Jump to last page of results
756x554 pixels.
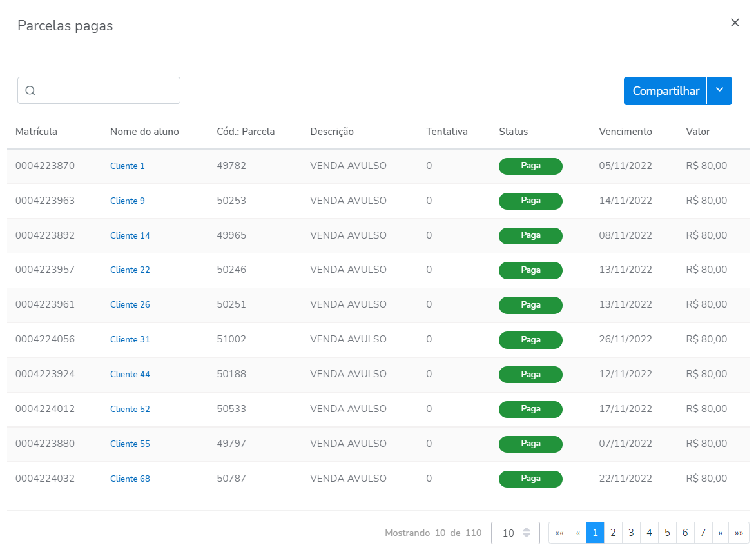[x=739, y=533]
